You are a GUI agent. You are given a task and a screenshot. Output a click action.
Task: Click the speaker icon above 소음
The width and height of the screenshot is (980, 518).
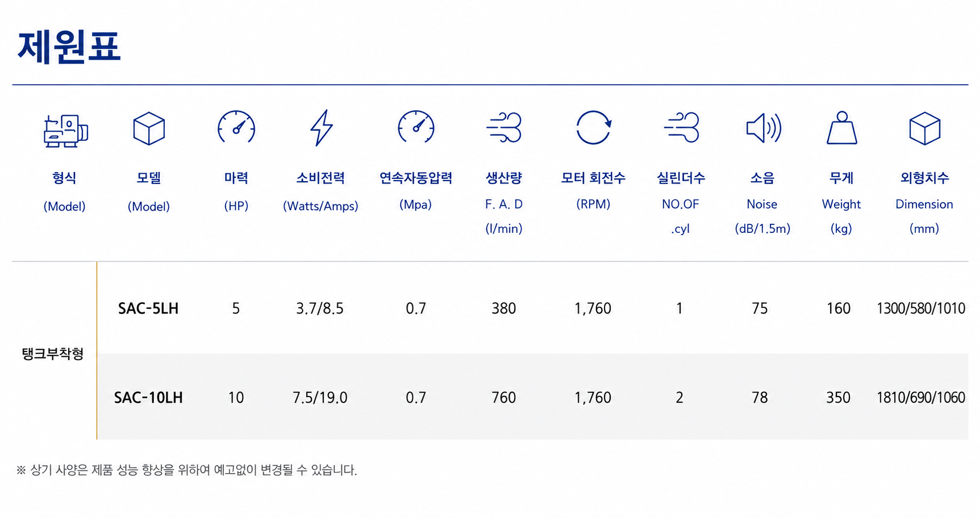(763, 128)
